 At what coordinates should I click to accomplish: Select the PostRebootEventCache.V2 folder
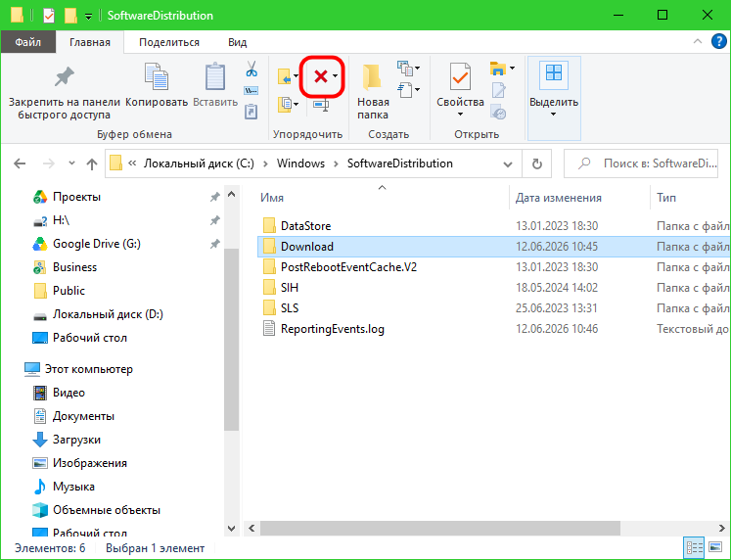[x=348, y=266]
